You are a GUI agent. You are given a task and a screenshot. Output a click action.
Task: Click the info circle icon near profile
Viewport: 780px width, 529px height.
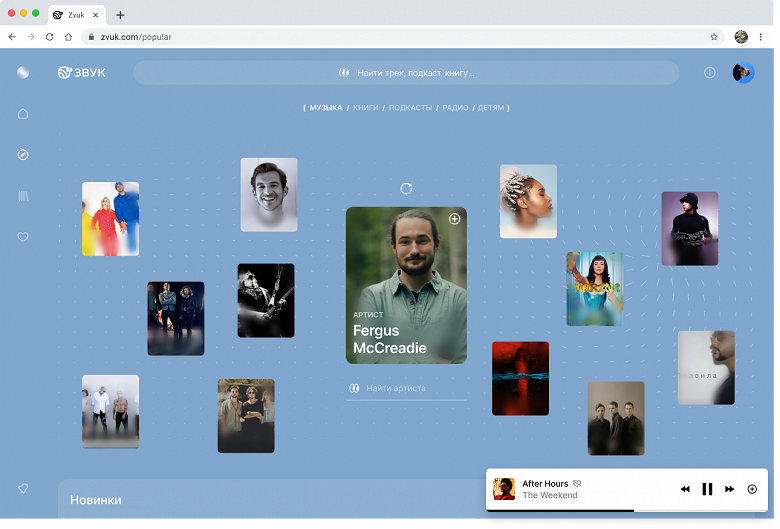(709, 73)
